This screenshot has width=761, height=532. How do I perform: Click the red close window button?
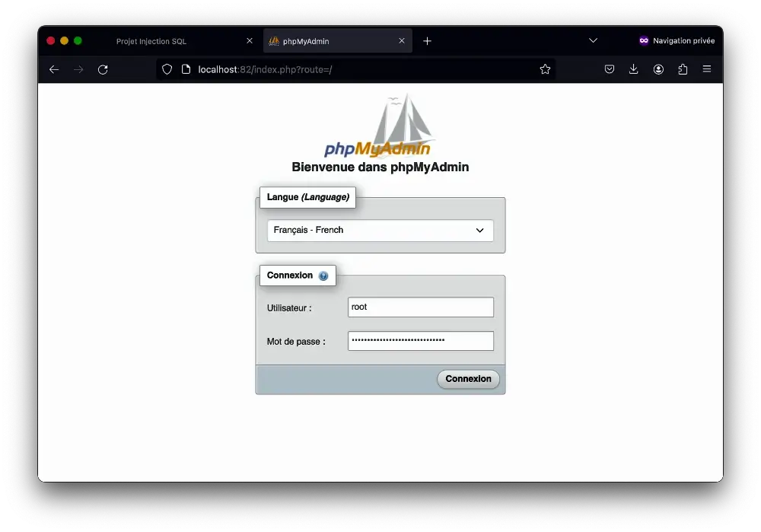tap(50, 41)
